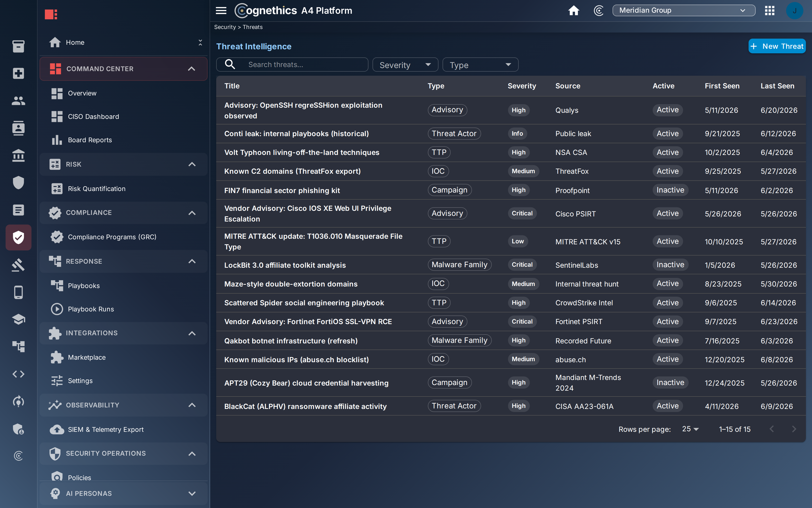Image resolution: width=812 pixels, height=508 pixels.
Task: Open the document lines icon in left rail
Action: tap(19, 210)
